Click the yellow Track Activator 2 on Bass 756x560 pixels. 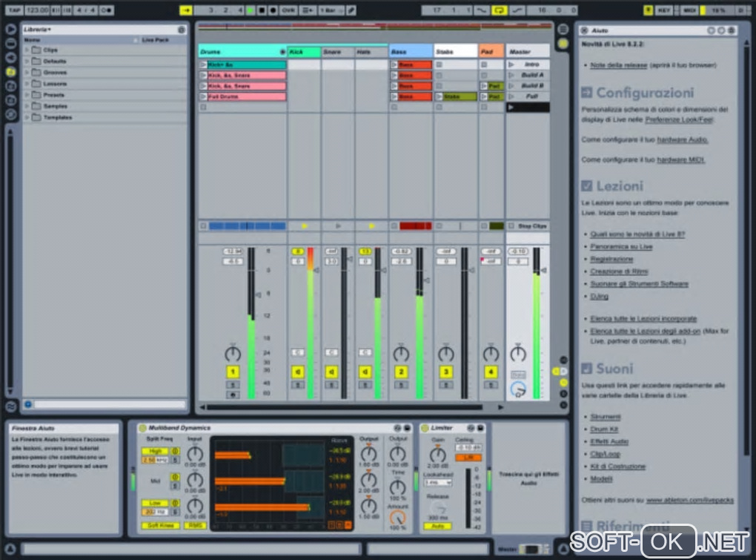tap(401, 372)
